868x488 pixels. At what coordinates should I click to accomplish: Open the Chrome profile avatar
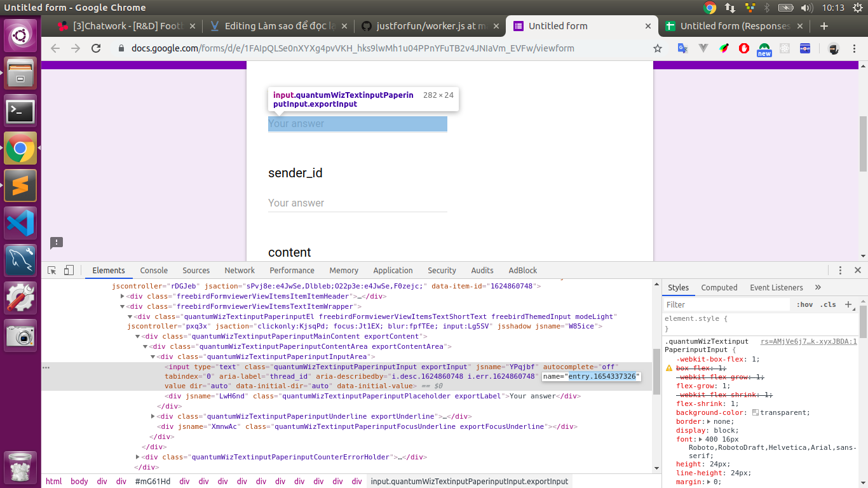point(833,48)
